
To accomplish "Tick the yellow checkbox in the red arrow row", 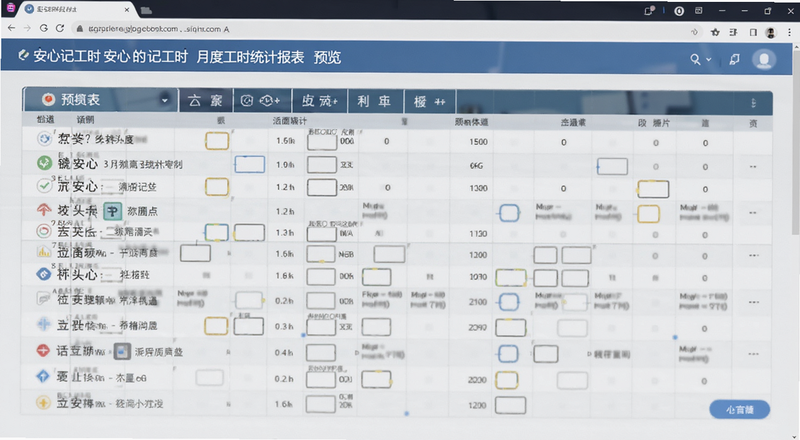I will point(648,214).
